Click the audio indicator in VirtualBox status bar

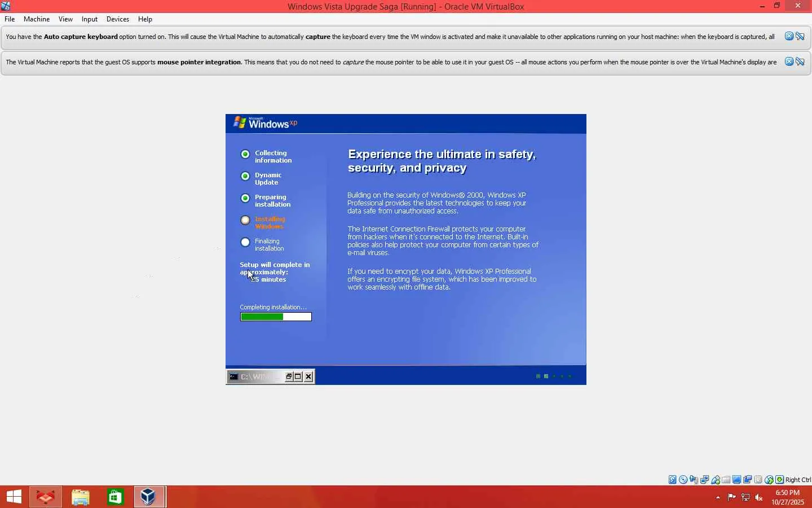(694, 480)
